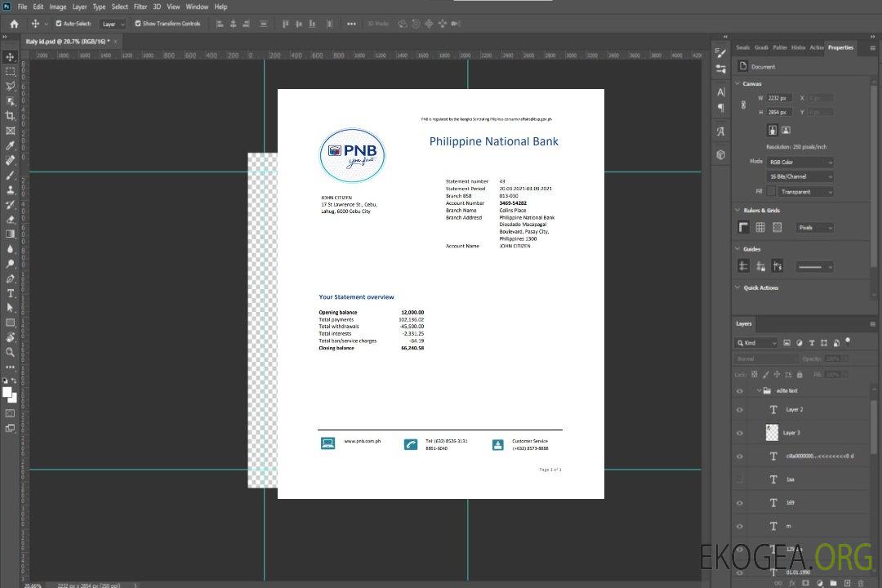Toggle the layer filter on/off switch
The image size is (882, 588).
pos(848,341)
